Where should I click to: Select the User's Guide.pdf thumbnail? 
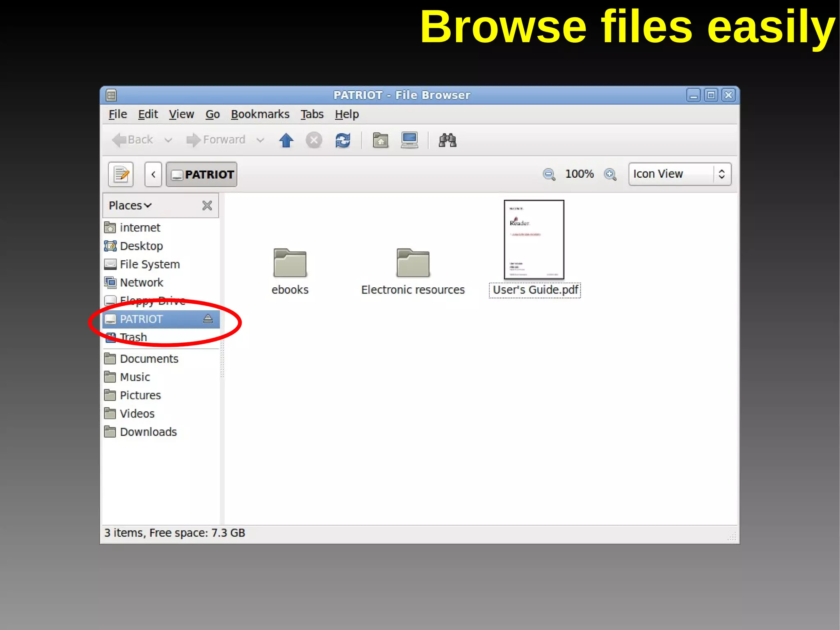coord(534,240)
